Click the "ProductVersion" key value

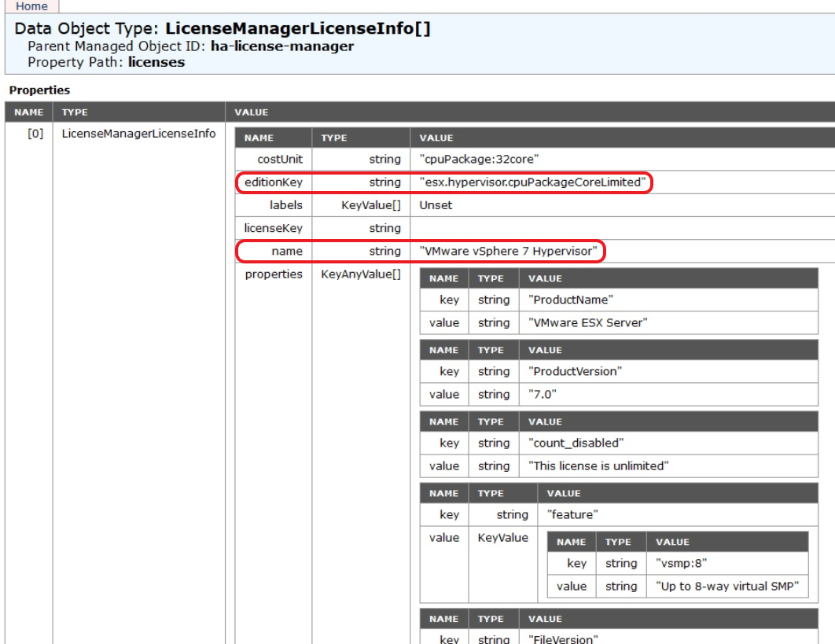[x=576, y=371]
